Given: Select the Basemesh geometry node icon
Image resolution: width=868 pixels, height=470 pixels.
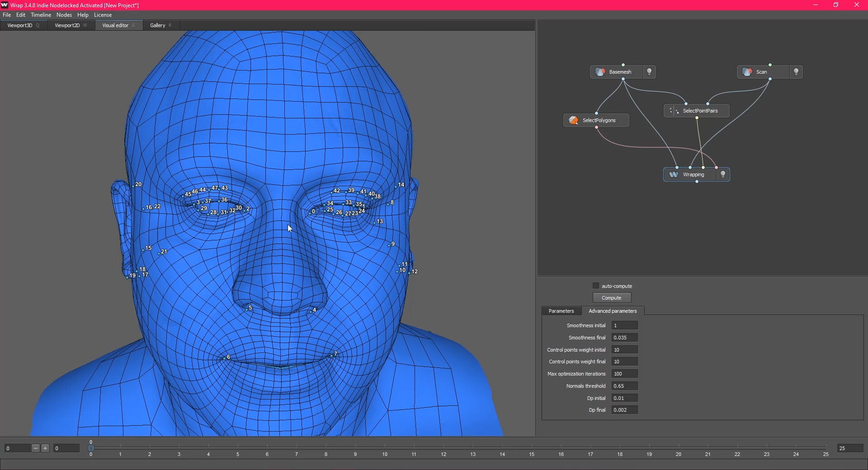Looking at the screenshot, I should point(600,72).
